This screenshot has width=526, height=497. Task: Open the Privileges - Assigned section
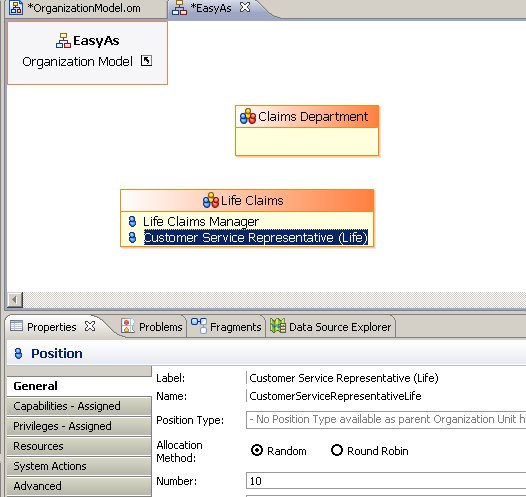[x=79, y=426]
